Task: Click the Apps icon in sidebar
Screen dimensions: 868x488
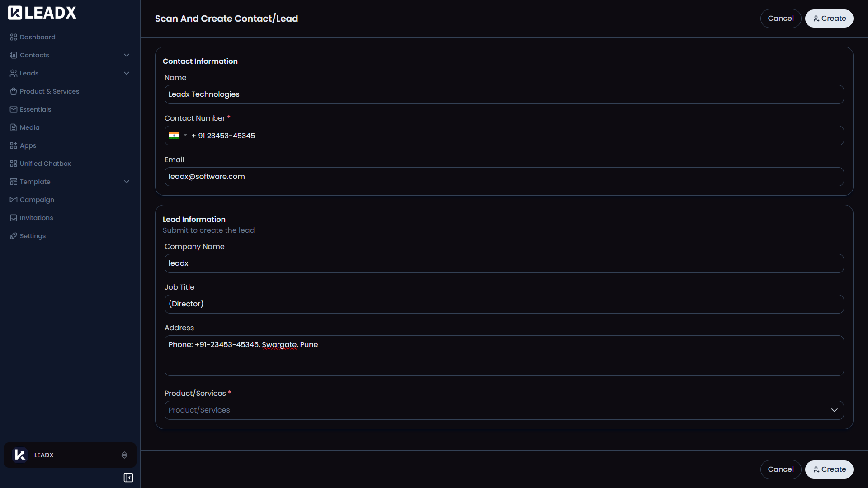Action: click(x=14, y=145)
